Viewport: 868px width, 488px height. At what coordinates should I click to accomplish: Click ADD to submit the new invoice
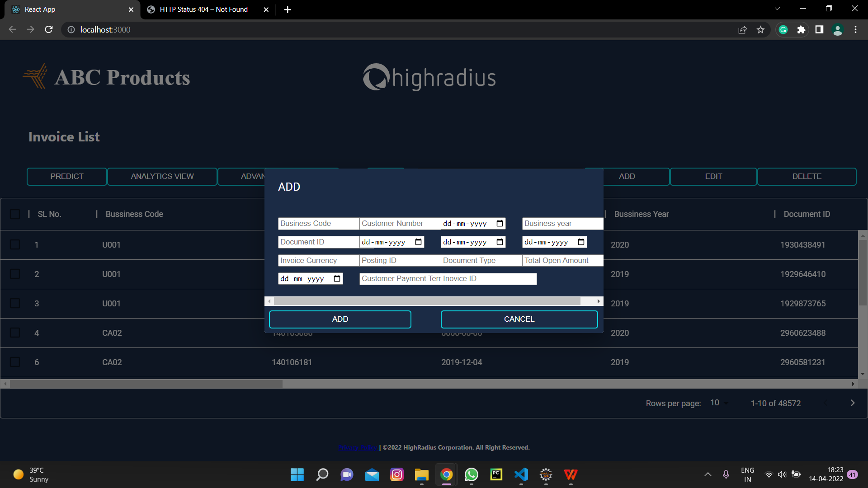tap(340, 319)
